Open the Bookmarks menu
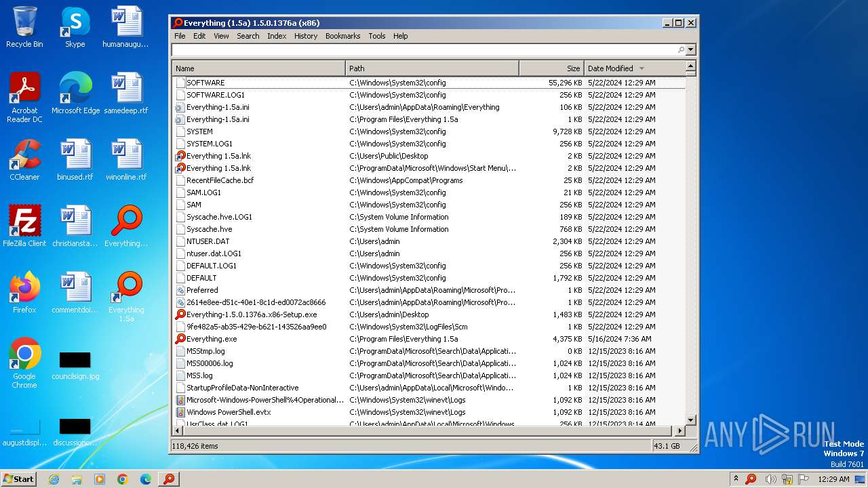This screenshot has height=488, width=868. tap(343, 36)
